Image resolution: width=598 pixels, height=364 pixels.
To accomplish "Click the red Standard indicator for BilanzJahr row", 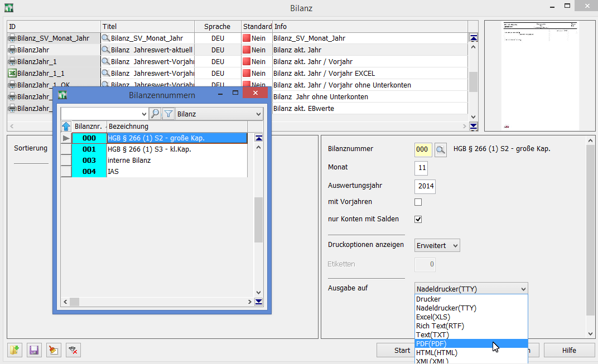I will tap(247, 50).
